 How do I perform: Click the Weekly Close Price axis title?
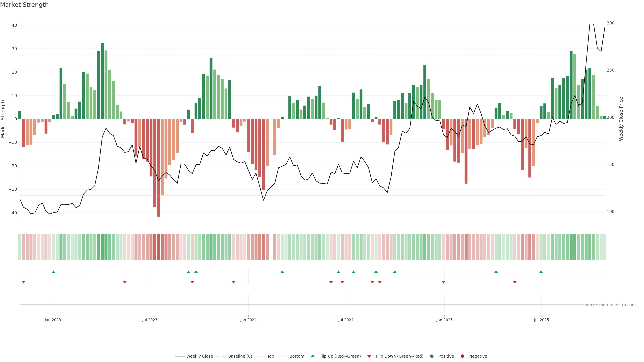click(x=621, y=119)
